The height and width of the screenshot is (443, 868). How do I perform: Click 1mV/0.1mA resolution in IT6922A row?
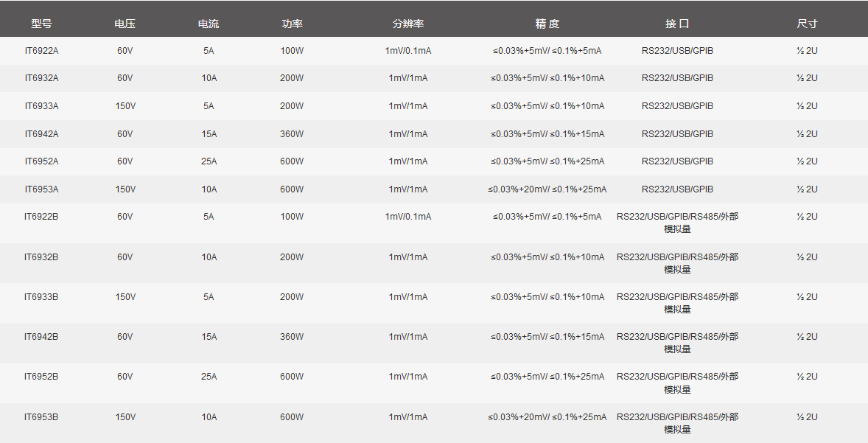(408, 51)
